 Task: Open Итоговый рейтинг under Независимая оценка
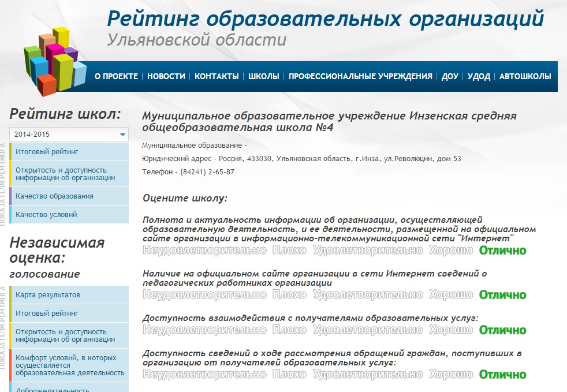point(69,313)
